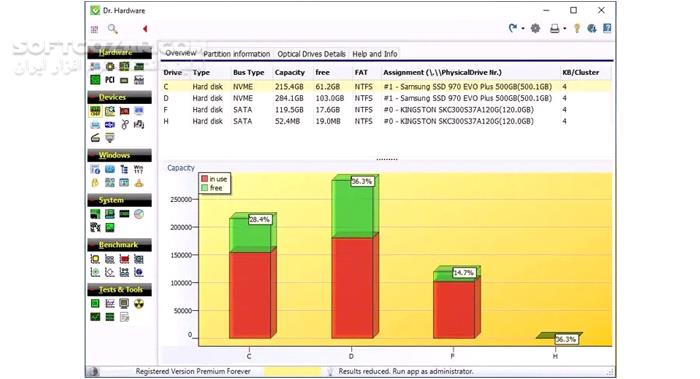Click the 'Win ???' icon under Windows

139,169
